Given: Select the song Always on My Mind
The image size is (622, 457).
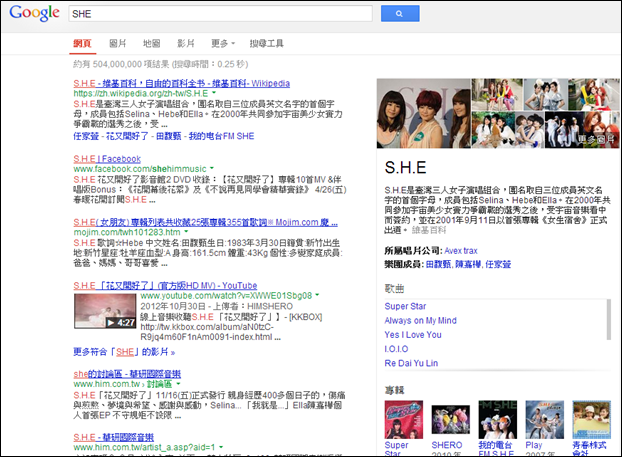Looking at the screenshot, I should coord(420,321).
